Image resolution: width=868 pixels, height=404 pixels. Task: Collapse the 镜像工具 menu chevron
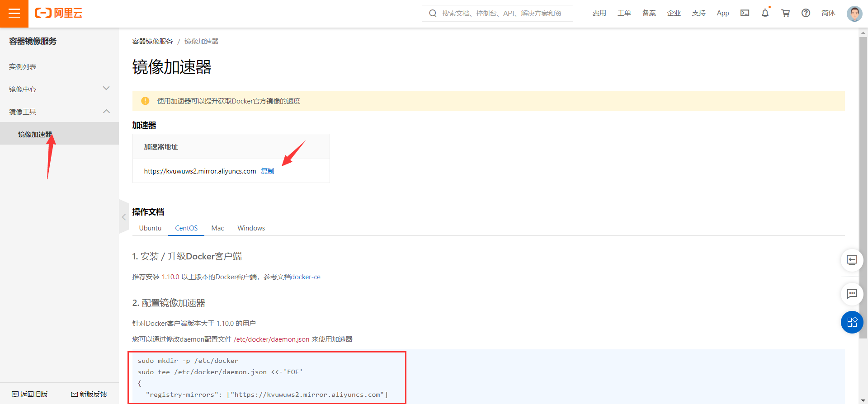pos(106,111)
